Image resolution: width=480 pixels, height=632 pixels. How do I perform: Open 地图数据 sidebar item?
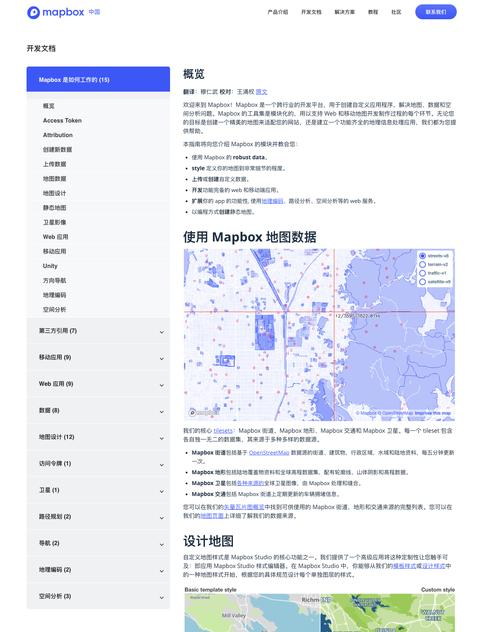tap(54, 179)
